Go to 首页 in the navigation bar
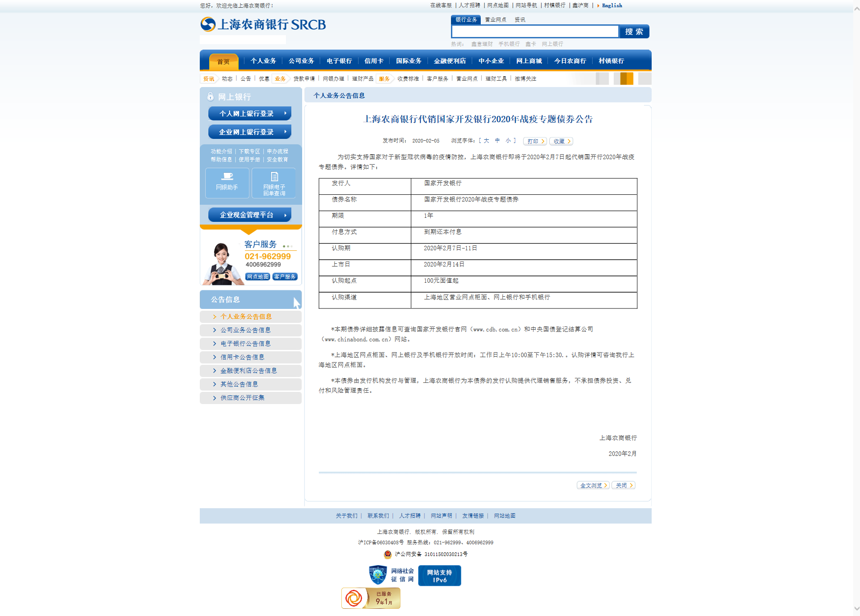The image size is (860, 616). pyautogui.click(x=223, y=62)
